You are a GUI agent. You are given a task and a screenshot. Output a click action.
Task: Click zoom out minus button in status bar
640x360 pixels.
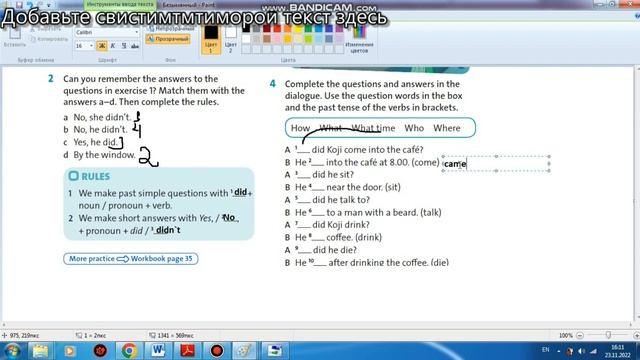[580, 336]
